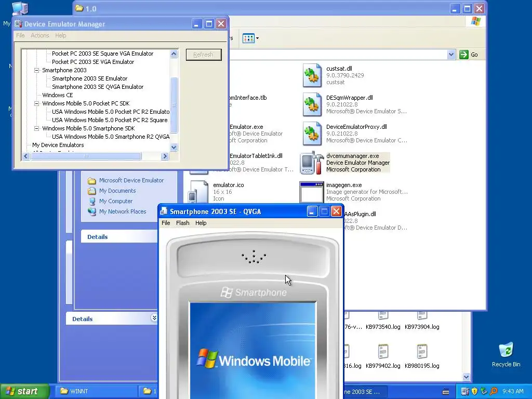Screen dimensions: 532x399
Task: Open the KB973540.log file icon
Action: coord(383,316)
